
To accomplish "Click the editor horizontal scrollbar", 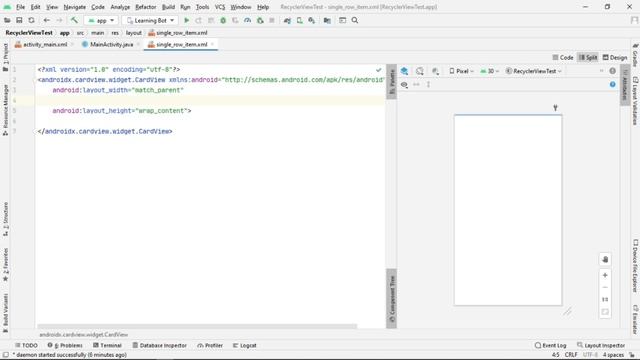I will click(x=197, y=326).
